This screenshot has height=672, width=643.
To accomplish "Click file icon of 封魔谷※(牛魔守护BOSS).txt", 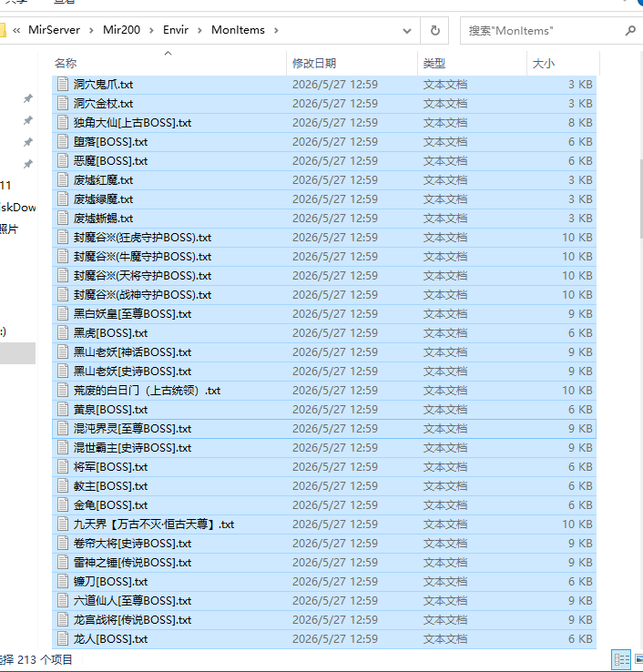I will [x=63, y=256].
